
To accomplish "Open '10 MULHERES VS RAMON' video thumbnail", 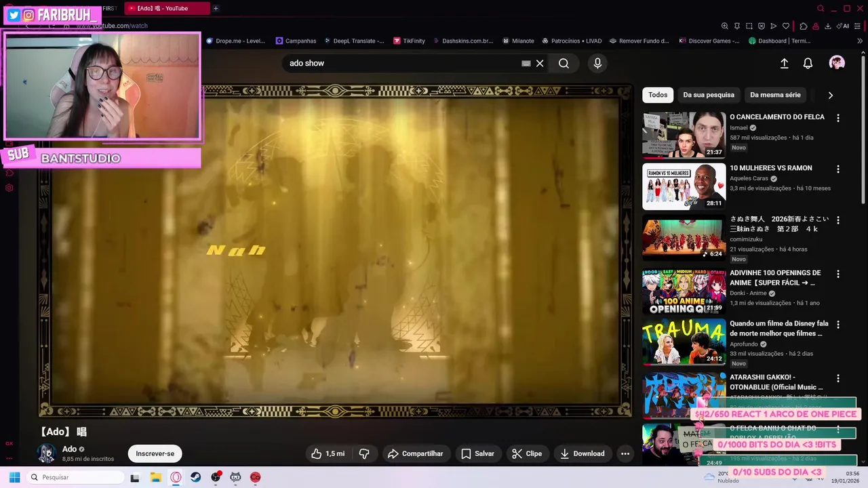I will [684, 186].
